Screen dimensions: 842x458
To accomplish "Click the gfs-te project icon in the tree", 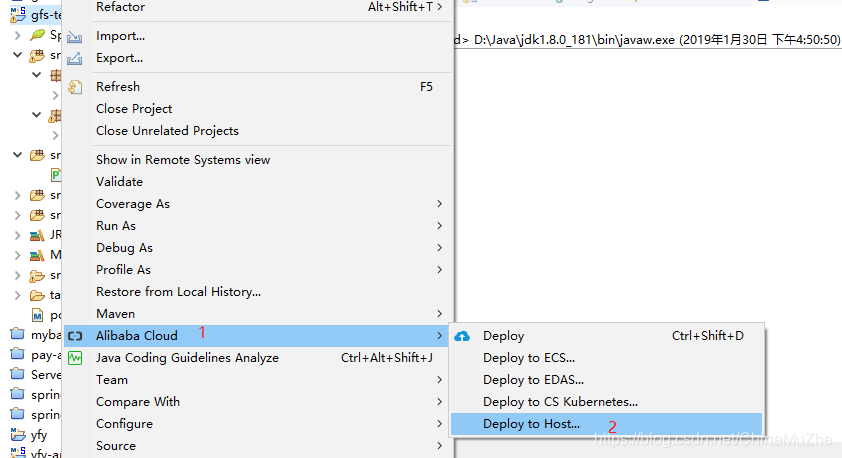I will [x=18, y=14].
